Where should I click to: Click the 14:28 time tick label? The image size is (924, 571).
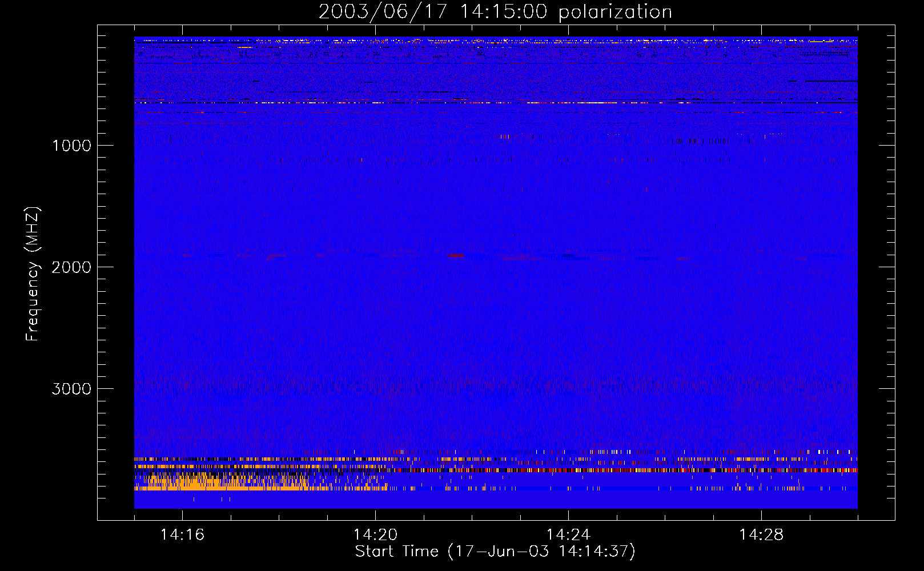tap(761, 534)
